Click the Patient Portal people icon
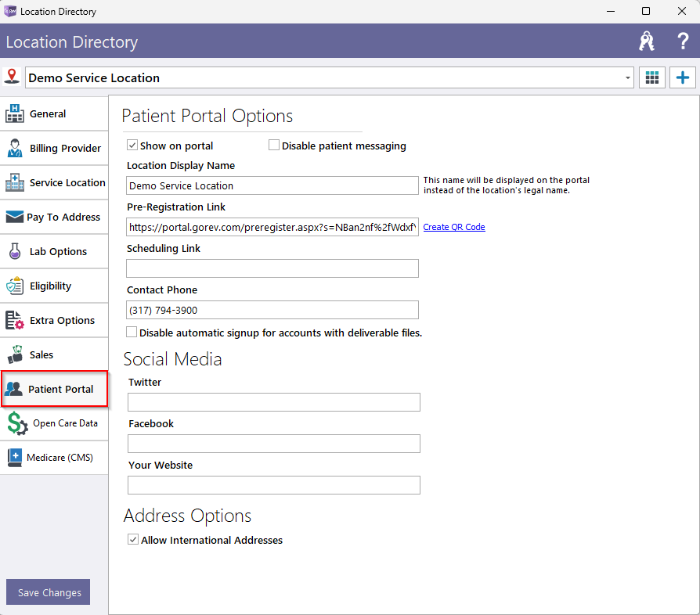The image size is (700, 615). tap(14, 389)
